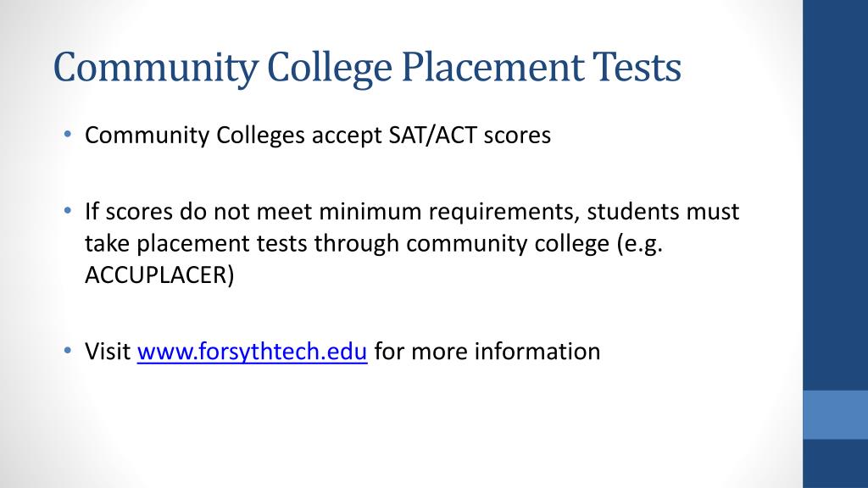868x488 pixels.
Task: Click the first bullet dot before Community Colleges
Action: (68, 134)
